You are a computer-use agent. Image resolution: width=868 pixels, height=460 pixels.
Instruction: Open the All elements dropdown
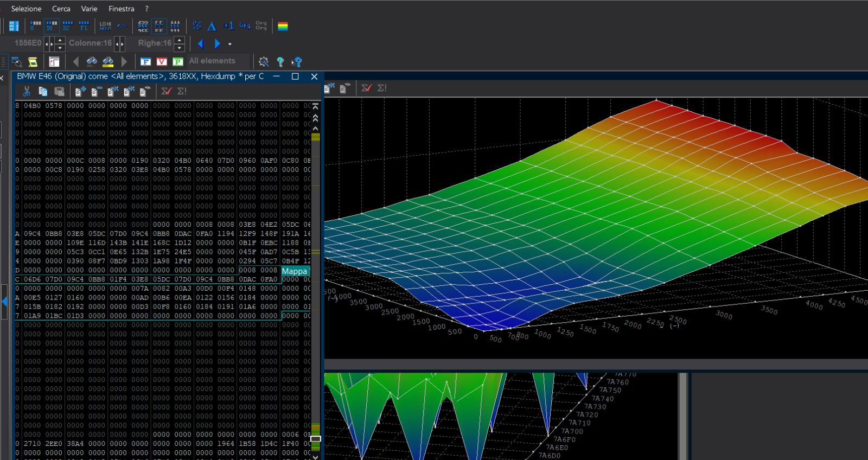pyautogui.click(x=218, y=61)
